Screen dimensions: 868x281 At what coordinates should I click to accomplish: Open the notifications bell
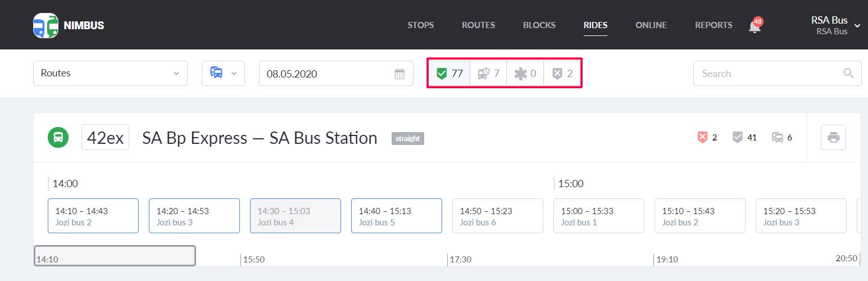coord(755,26)
